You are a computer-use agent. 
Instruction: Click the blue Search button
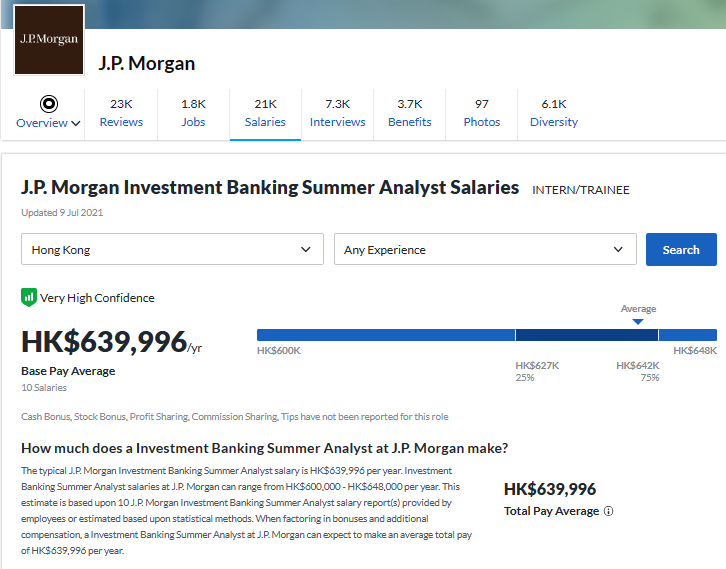[681, 250]
